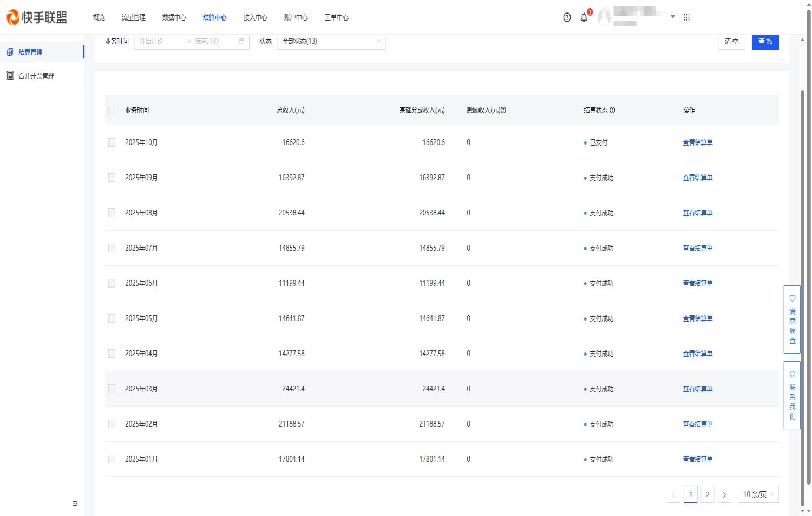Open 合并开票管理 in the sidebar
The image size is (812, 516).
point(36,76)
